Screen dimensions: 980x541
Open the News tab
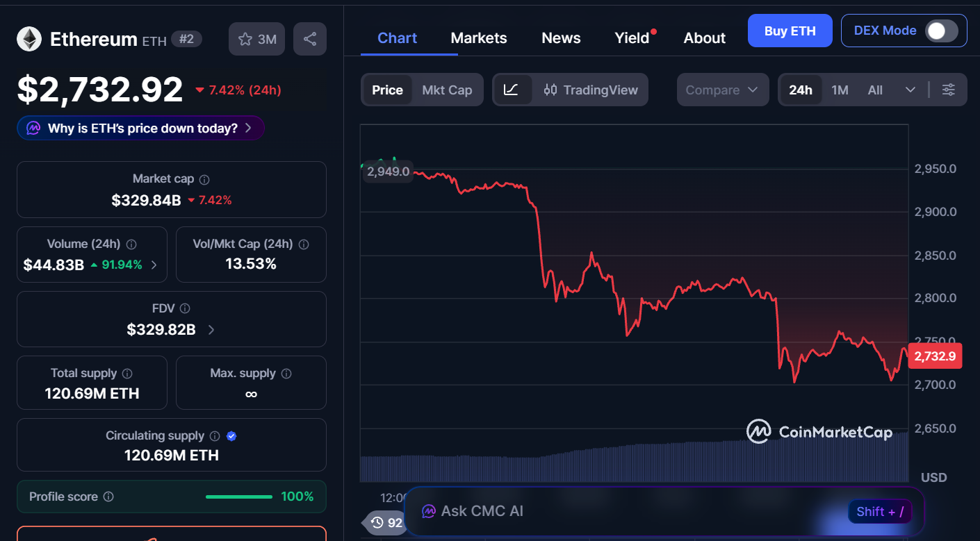coord(561,38)
